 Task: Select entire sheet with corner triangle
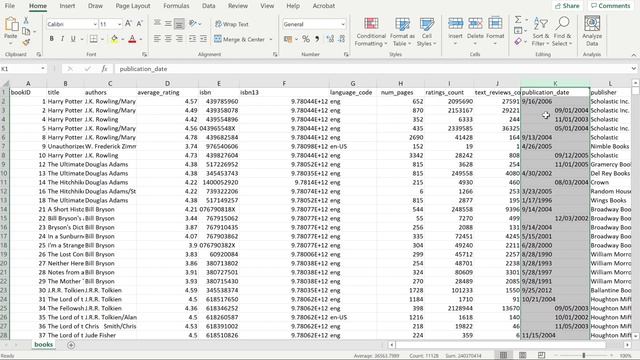pyautogui.click(x=5, y=83)
